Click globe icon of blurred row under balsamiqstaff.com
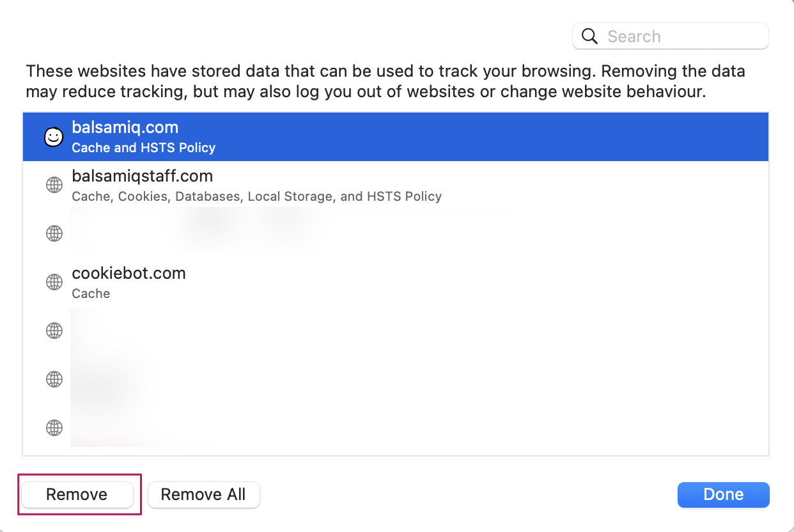 pos(54,233)
